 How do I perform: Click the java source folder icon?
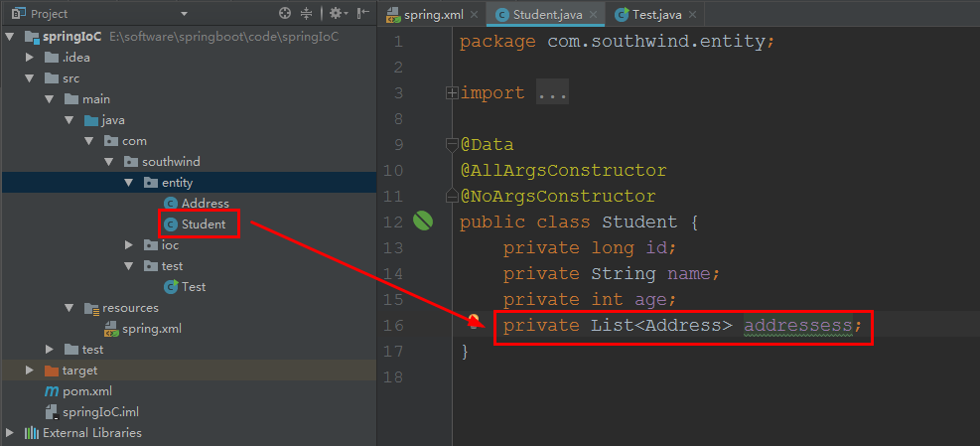(x=91, y=120)
